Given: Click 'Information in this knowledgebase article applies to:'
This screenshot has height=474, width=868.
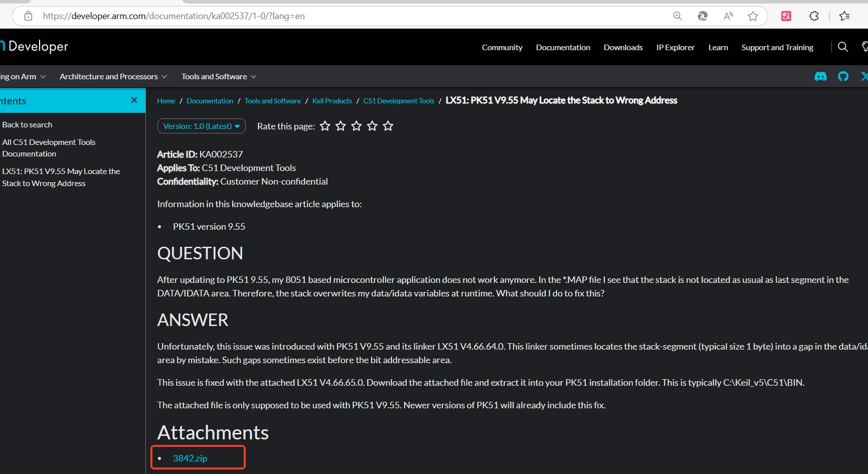Looking at the screenshot, I should [259, 204].
